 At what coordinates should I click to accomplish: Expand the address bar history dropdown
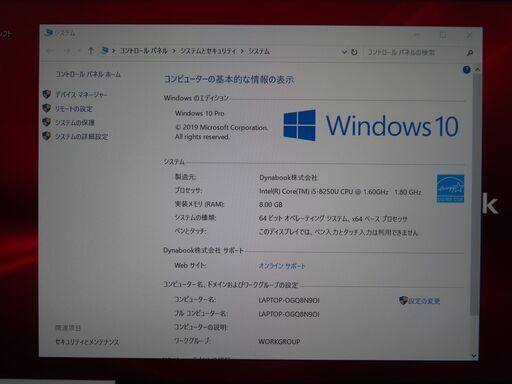[x=344, y=52]
